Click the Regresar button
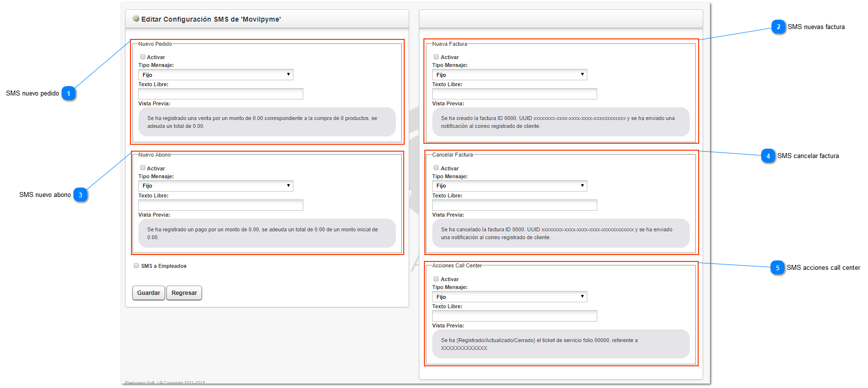This screenshot has height=388, width=868. click(x=184, y=293)
